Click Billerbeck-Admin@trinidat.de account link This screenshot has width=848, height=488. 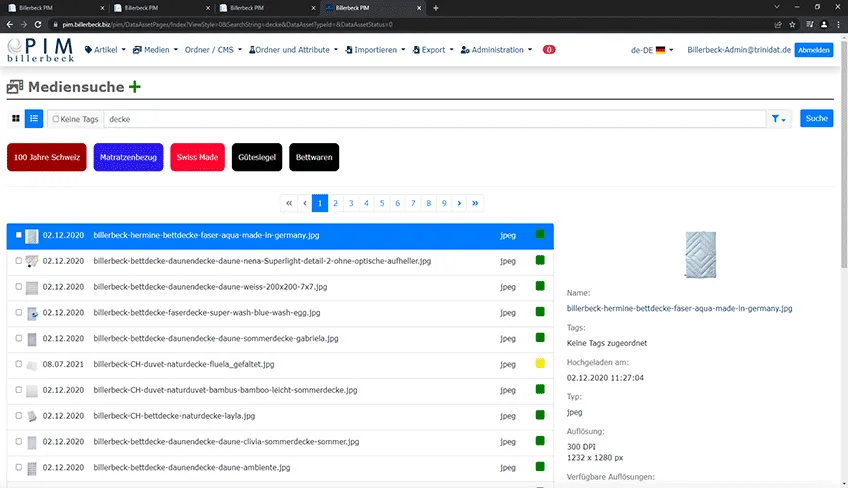point(739,50)
